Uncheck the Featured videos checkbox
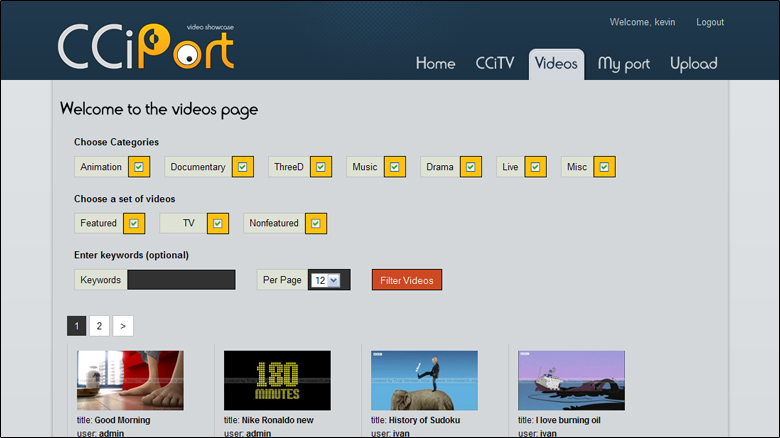Image resolution: width=780 pixels, height=438 pixels. click(x=134, y=223)
